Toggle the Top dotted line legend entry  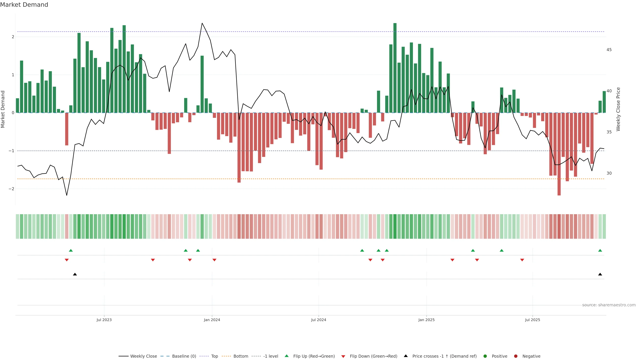tap(214, 356)
